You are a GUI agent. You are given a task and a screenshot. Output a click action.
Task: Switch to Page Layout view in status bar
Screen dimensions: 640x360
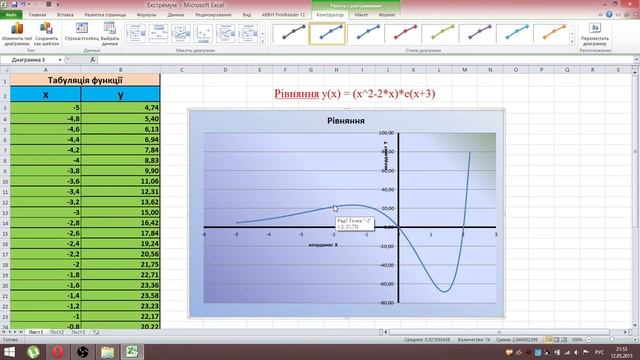[x=556, y=340]
